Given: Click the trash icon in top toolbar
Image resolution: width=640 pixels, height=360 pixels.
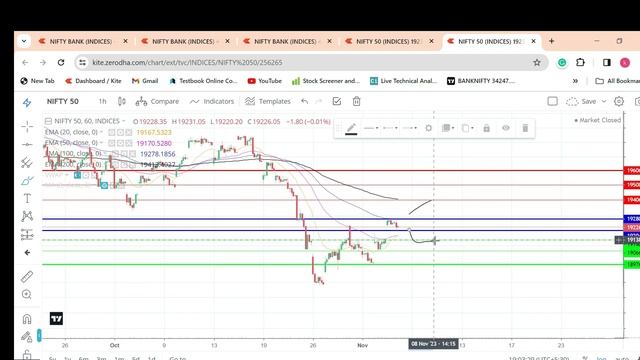Looking at the screenshot, I should (356, 101).
